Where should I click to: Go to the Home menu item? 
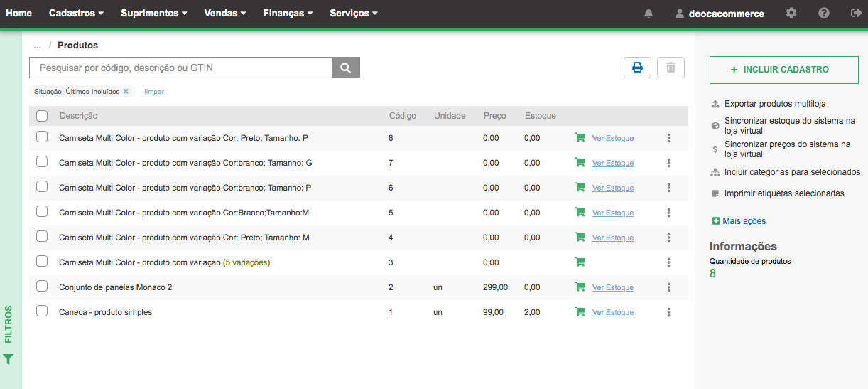point(18,14)
